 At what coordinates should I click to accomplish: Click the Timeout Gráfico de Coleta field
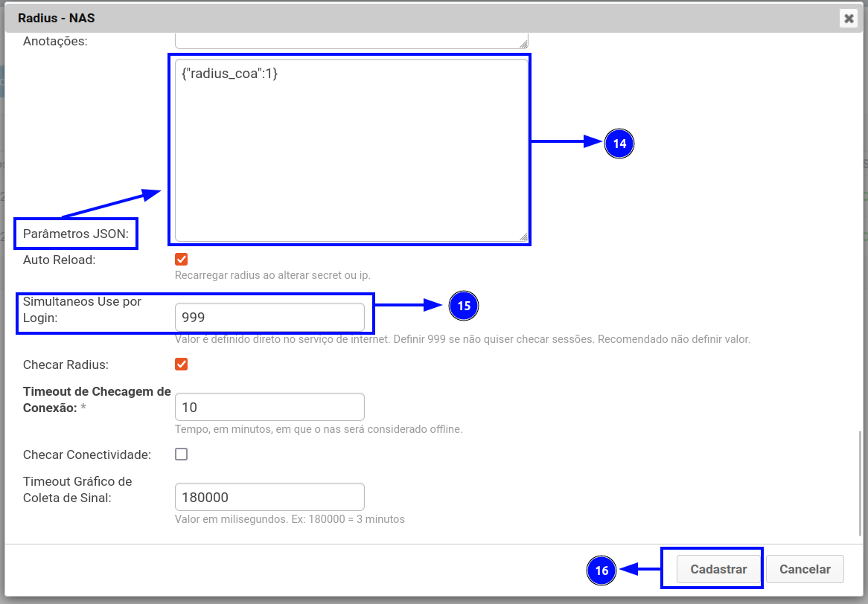(x=269, y=497)
